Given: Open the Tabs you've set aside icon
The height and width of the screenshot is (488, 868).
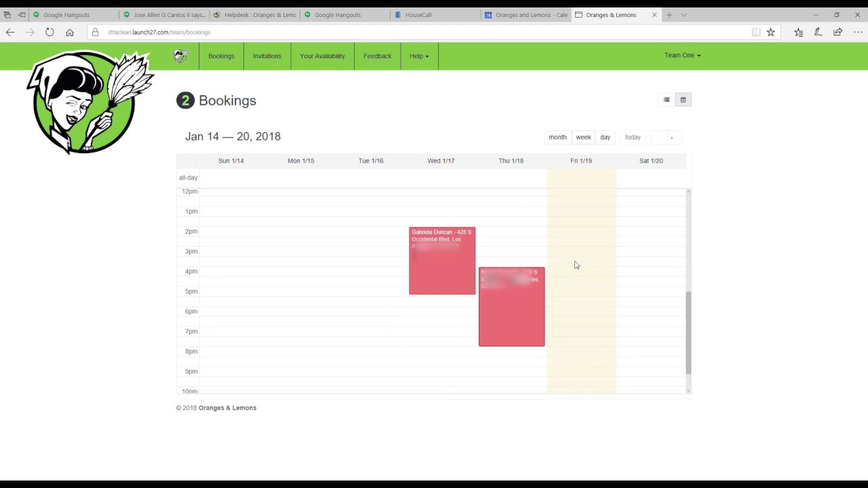Looking at the screenshot, I should tap(7, 15).
